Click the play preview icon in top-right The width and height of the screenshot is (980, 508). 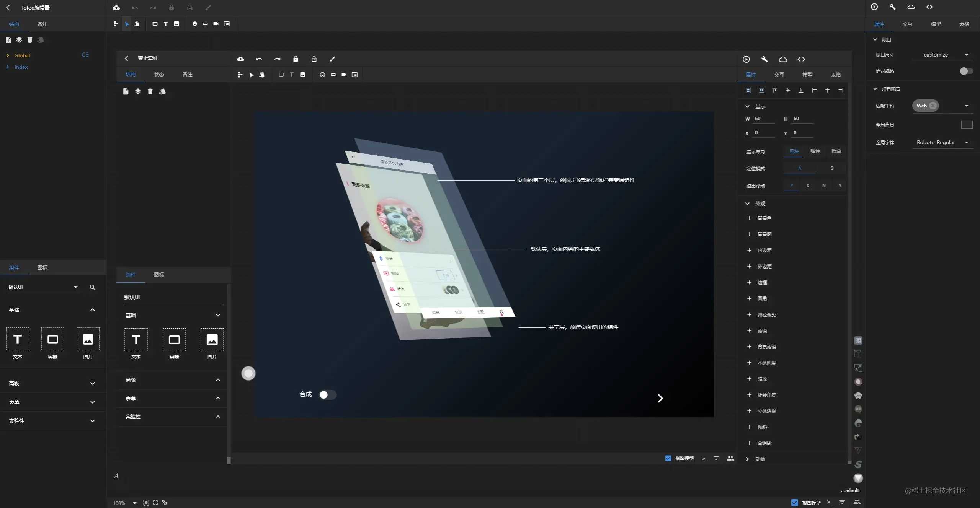point(874,7)
